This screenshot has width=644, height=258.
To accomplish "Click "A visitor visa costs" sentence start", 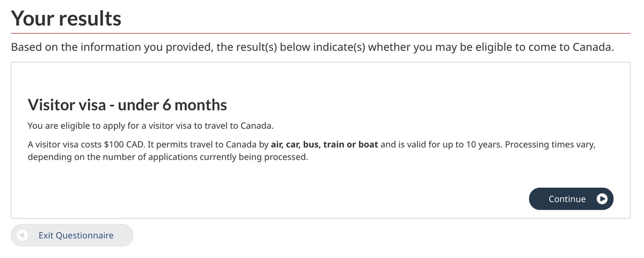I will coord(65,145).
